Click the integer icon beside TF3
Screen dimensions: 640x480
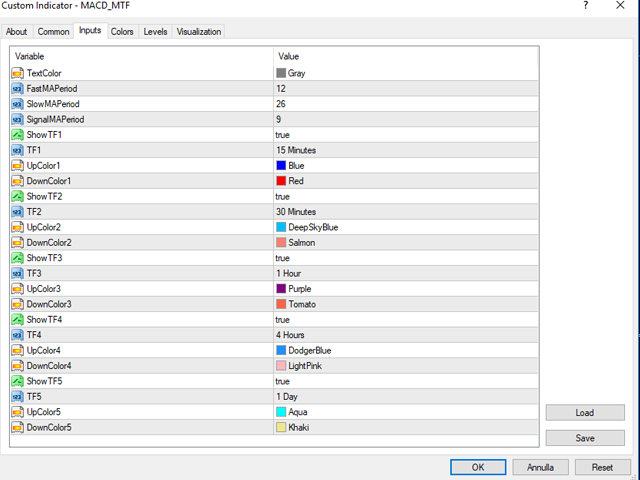(x=18, y=273)
